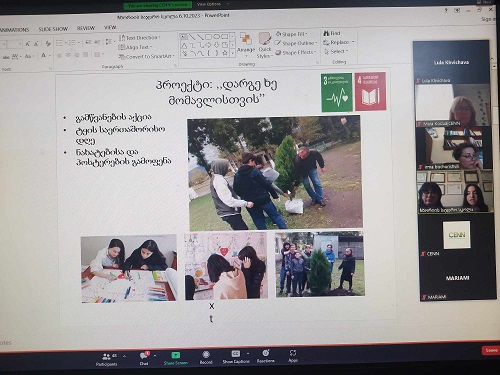
Task: Expand the caret next to Chat
Action: coord(155,356)
